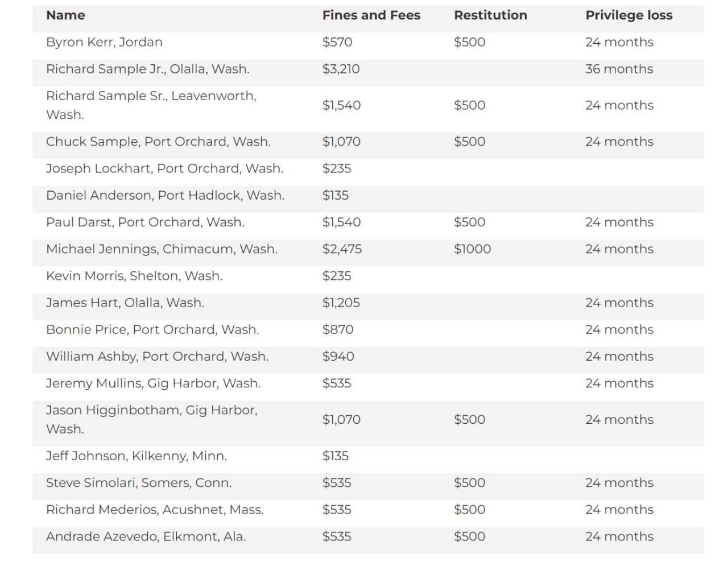Viewport: 728px width, 566px height.
Task: Click Andrade Azevedo's 24 months privilege loss
Action: [x=619, y=536]
